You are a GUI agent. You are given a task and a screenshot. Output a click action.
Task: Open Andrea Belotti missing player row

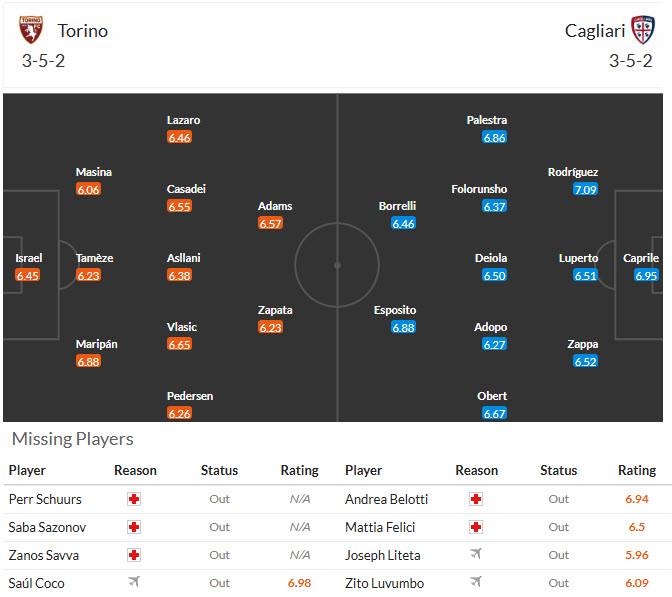click(x=386, y=499)
